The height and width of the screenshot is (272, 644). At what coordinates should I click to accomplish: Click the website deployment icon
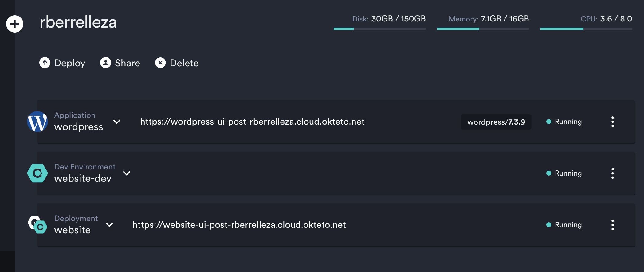point(37,225)
